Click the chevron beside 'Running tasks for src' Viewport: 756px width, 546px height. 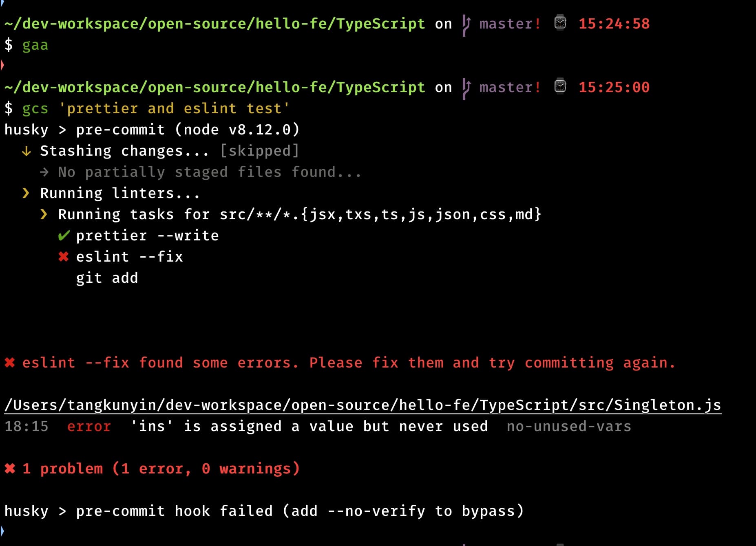[44, 214]
